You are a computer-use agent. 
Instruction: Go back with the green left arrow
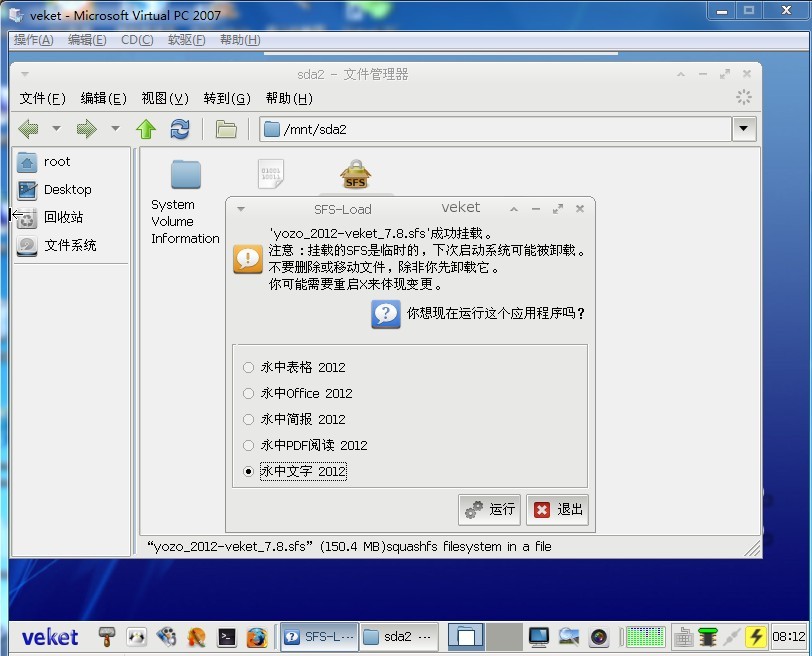click(28, 128)
